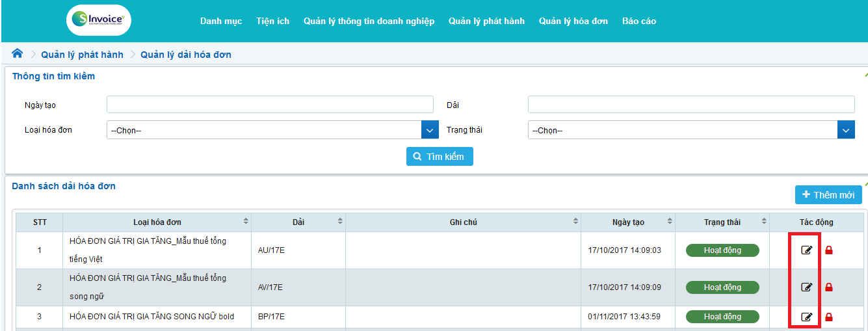Lock the AU/17E invoice range
Screen dimensions: 868x331
coord(828,250)
